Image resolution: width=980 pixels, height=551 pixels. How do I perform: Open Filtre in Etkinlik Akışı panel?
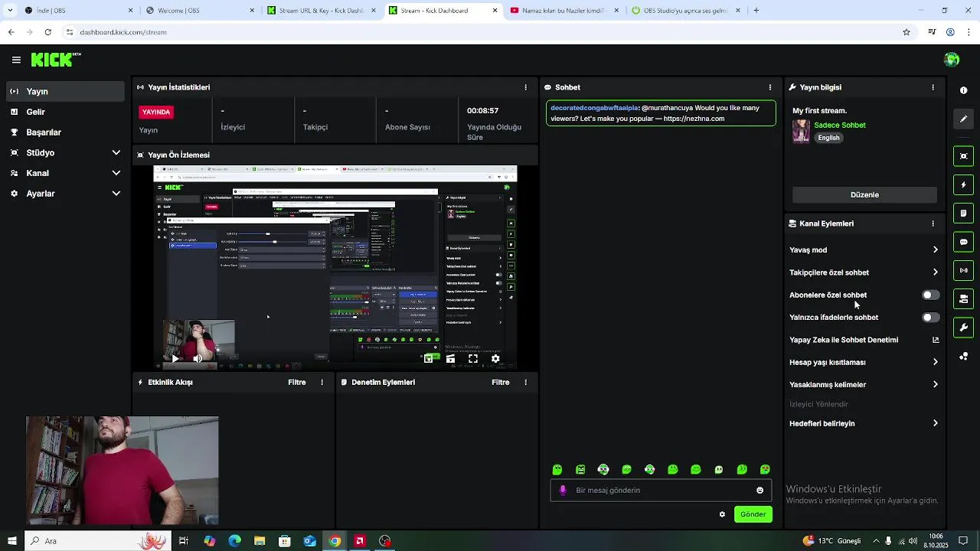click(x=297, y=382)
